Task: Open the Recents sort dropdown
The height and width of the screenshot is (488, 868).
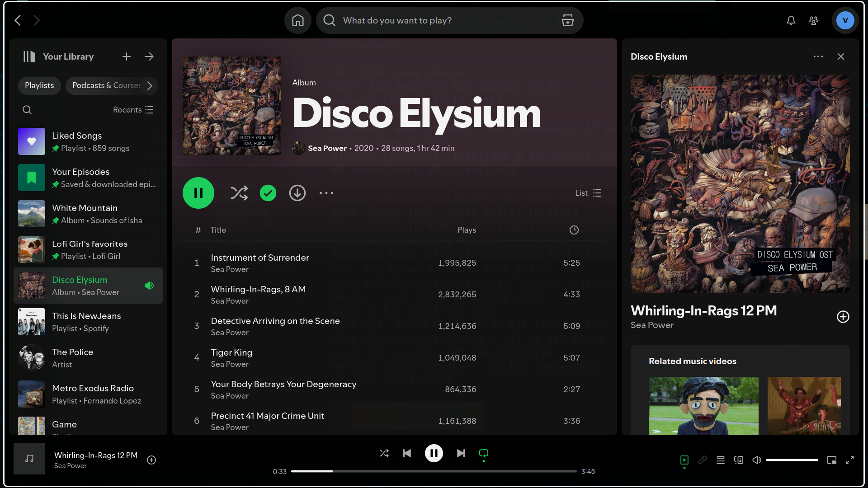Action: tap(133, 110)
